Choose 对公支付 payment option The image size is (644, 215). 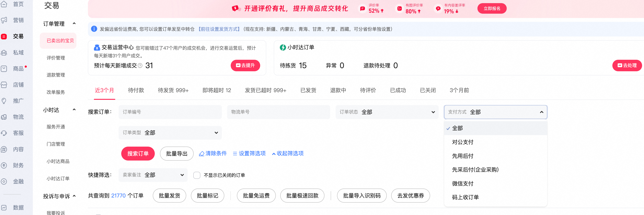[x=495, y=142]
